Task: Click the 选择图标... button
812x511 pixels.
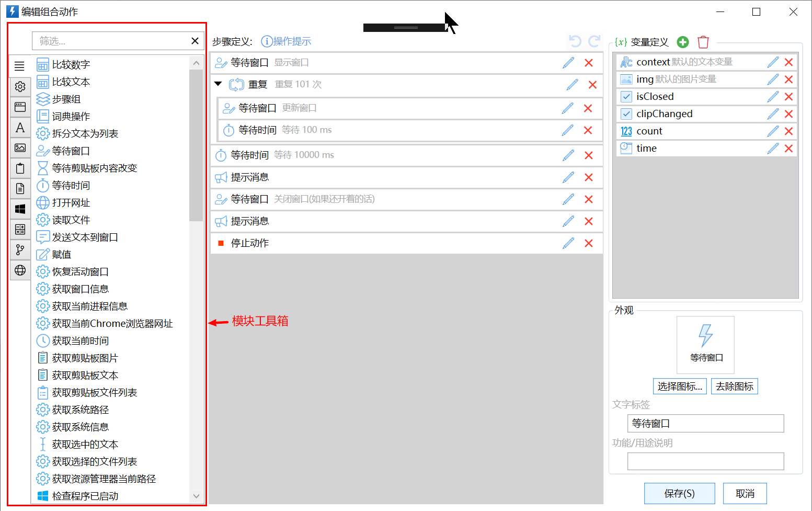Action: (680, 387)
